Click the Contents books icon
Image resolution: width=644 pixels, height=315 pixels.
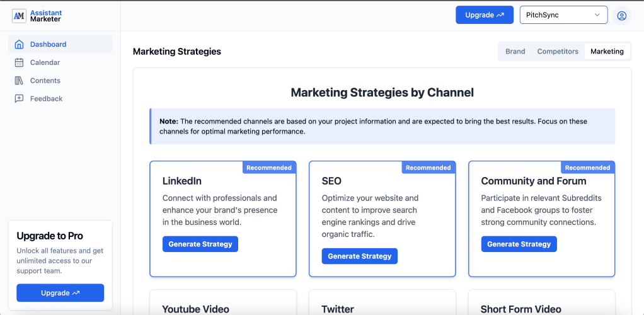click(x=19, y=81)
